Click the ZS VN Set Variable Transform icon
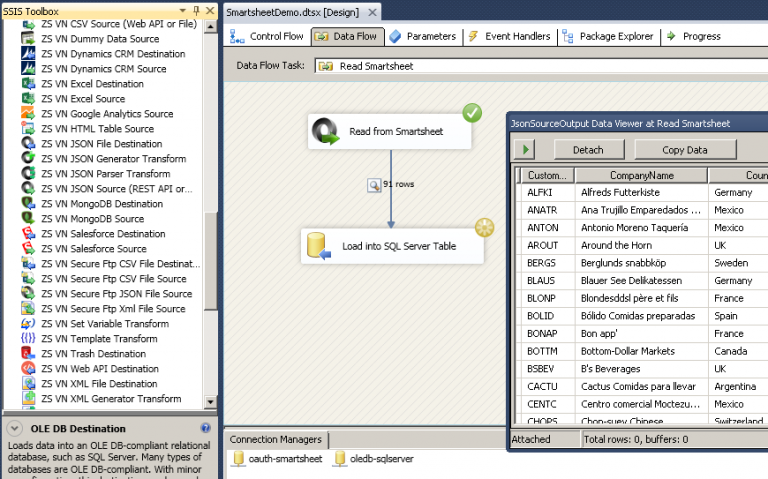 click(x=28, y=323)
